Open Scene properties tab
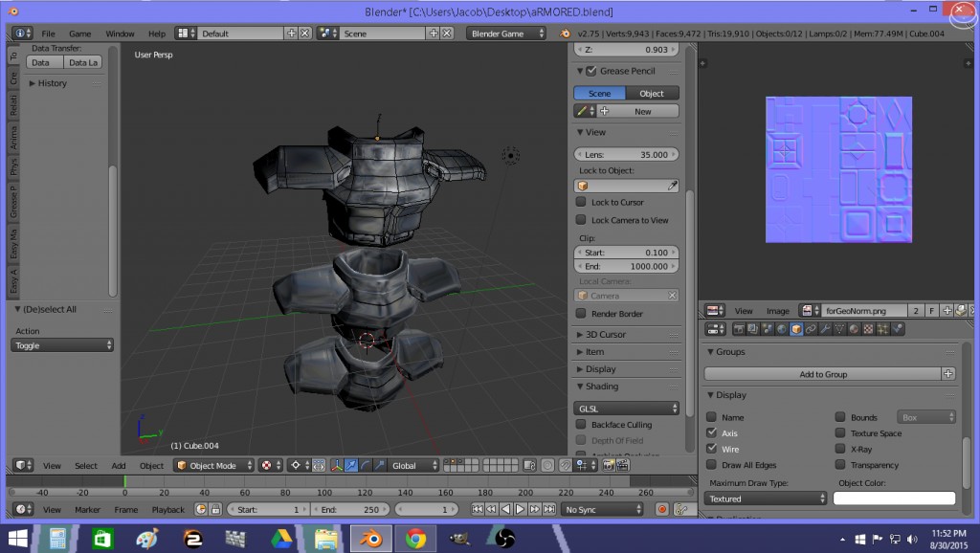The width and height of the screenshot is (980, 553). coord(767,328)
